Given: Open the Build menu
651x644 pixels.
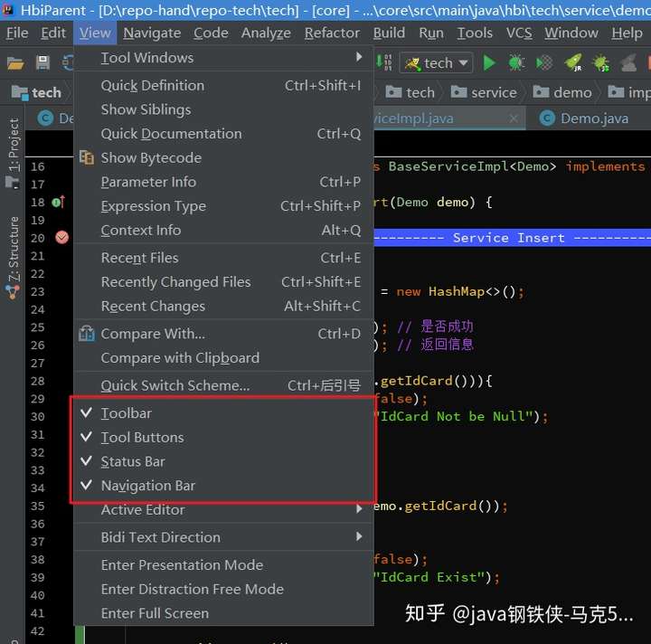Looking at the screenshot, I should click(389, 33).
